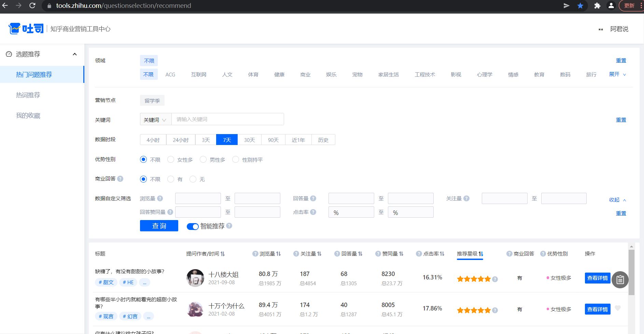Select the 近1年 data period
The image size is (644, 334).
[x=298, y=140]
